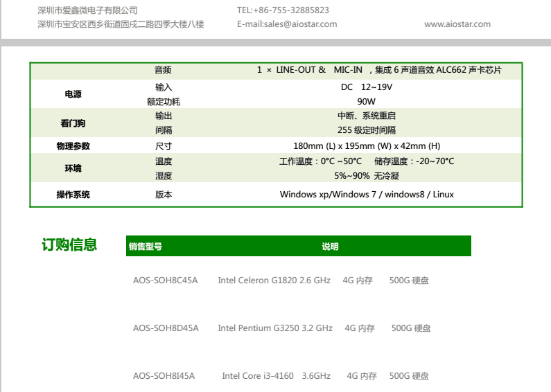Click the 5%~90% 无冷凝 humidity value
This screenshot has width=551, height=392.
click(367, 176)
